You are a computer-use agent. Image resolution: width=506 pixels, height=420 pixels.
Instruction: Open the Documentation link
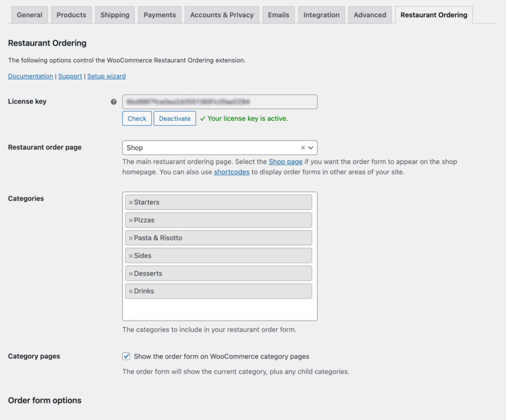click(30, 76)
